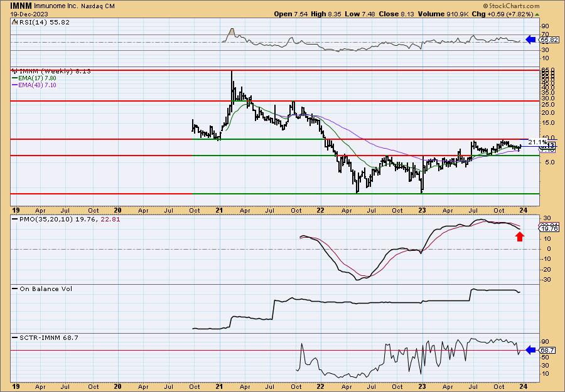The image size is (565, 392).
Task: Click the Open 7.54 value
Action: tap(291, 14)
